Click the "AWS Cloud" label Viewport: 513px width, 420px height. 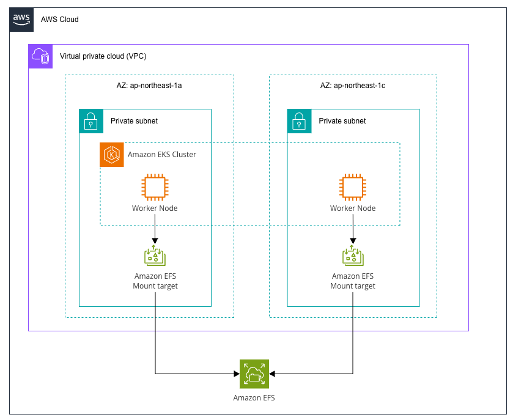[x=59, y=20]
